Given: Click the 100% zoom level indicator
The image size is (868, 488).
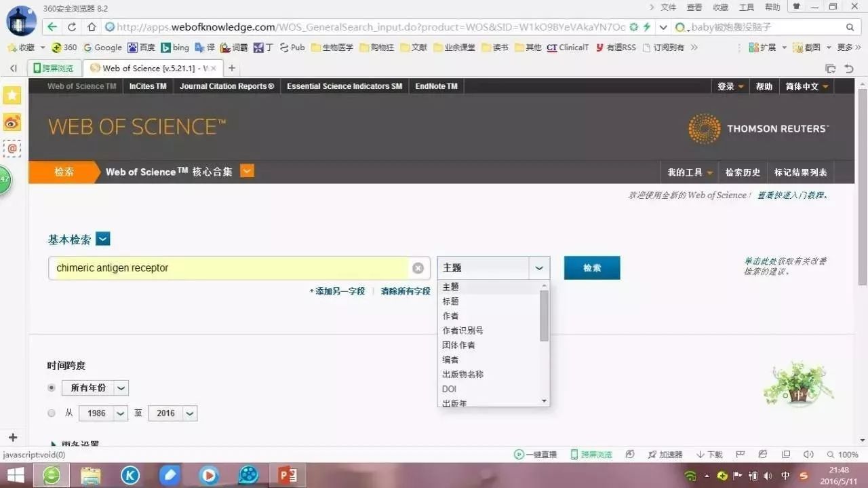Looking at the screenshot, I should 843,455.
